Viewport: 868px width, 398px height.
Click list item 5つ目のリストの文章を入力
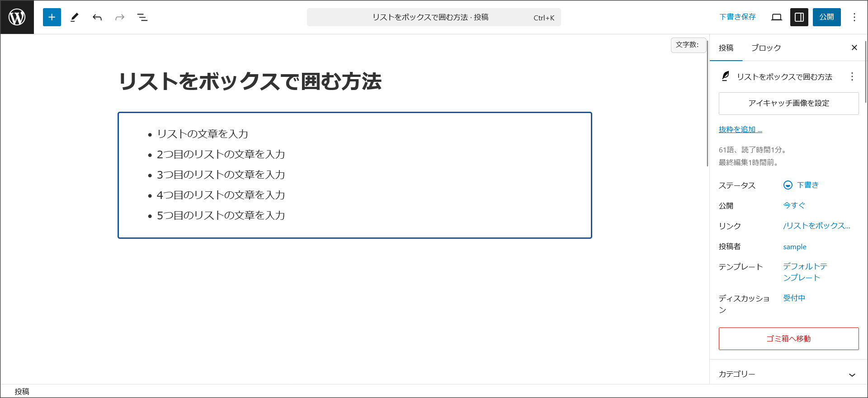pyautogui.click(x=221, y=215)
